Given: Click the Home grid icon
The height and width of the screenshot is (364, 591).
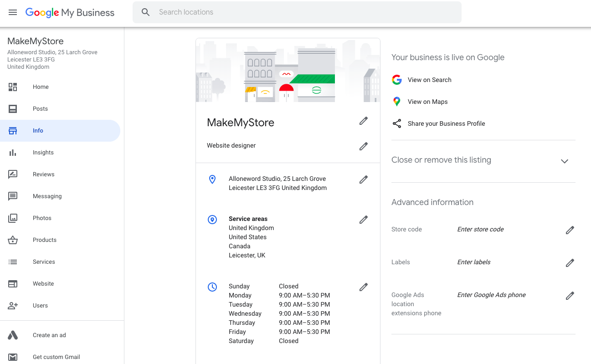Looking at the screenshot, I should [x=13, y=87].
